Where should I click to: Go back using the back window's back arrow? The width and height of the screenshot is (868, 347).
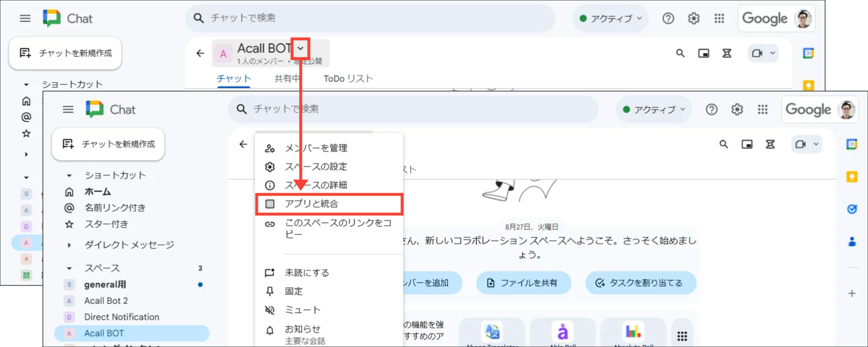pyautogui.click(x=200, y=53)
